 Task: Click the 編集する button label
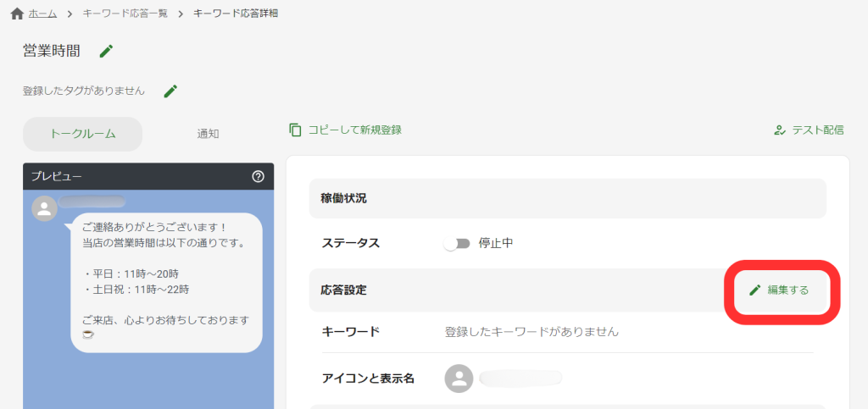[x=788, y=290]
